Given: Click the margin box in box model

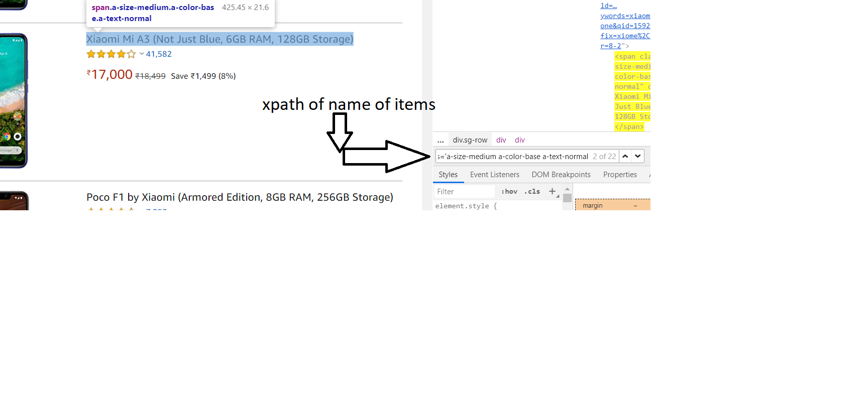Looking at the screenshot, I should coord(613,205).
